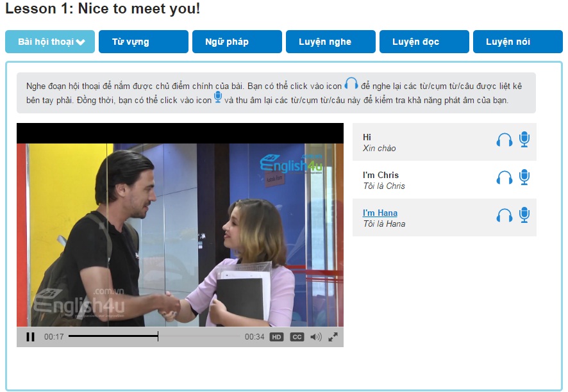Pause the playing video
568x392 pixels.
(30, 337)
